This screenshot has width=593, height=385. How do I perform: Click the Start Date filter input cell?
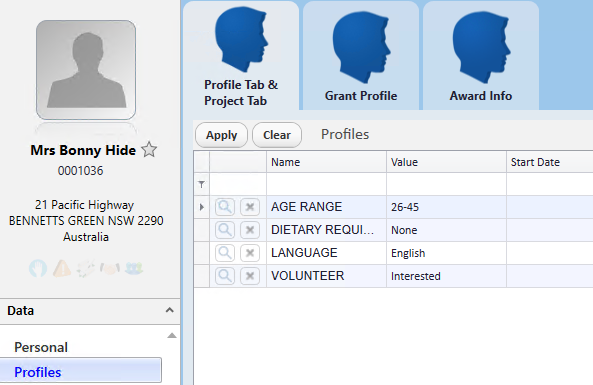(550, 184)
